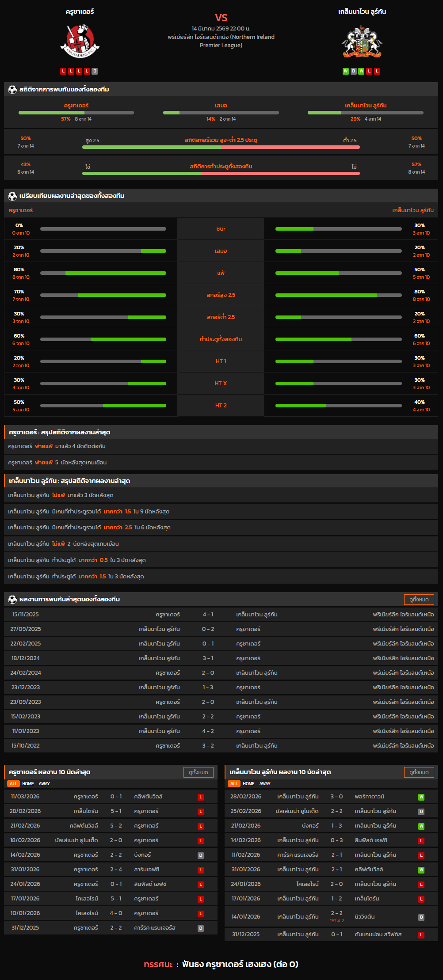Click the Crusaders FC team crest

point(80,41)
